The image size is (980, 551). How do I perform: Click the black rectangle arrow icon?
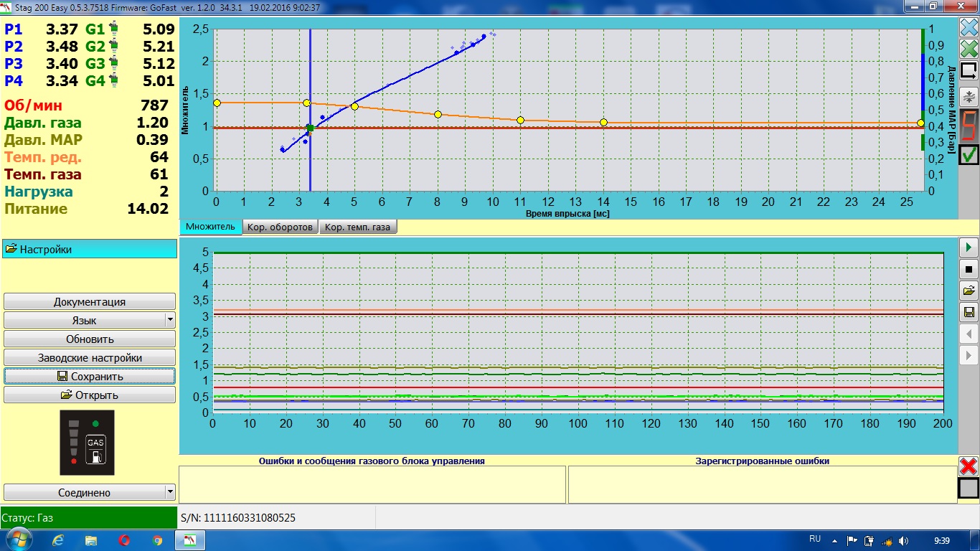(969, 70)
